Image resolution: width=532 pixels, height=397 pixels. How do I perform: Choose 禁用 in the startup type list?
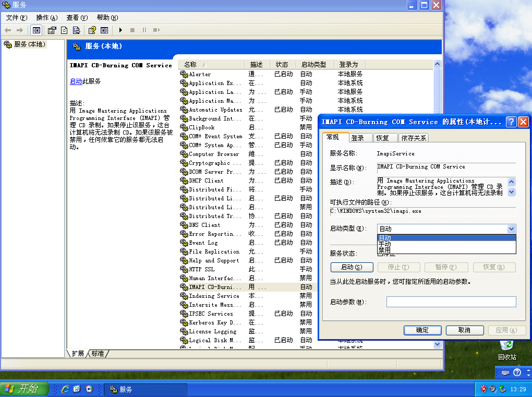446,250
